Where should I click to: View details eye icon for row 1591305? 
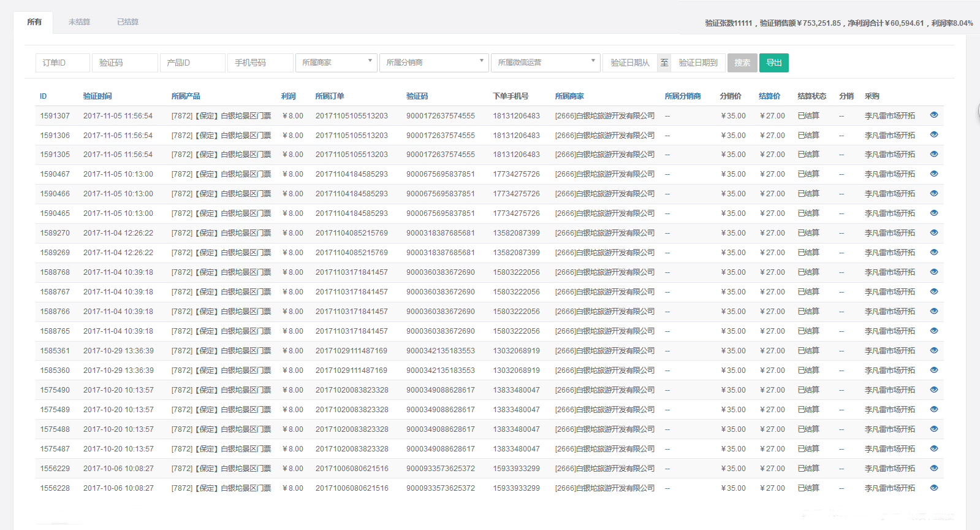pyautogui.click(x=934, y=154)
